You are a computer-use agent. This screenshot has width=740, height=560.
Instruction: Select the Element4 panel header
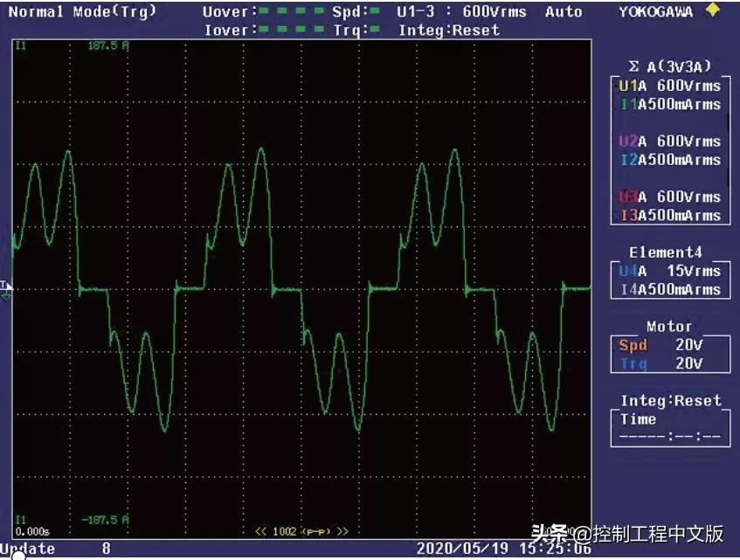pos(669,252)
